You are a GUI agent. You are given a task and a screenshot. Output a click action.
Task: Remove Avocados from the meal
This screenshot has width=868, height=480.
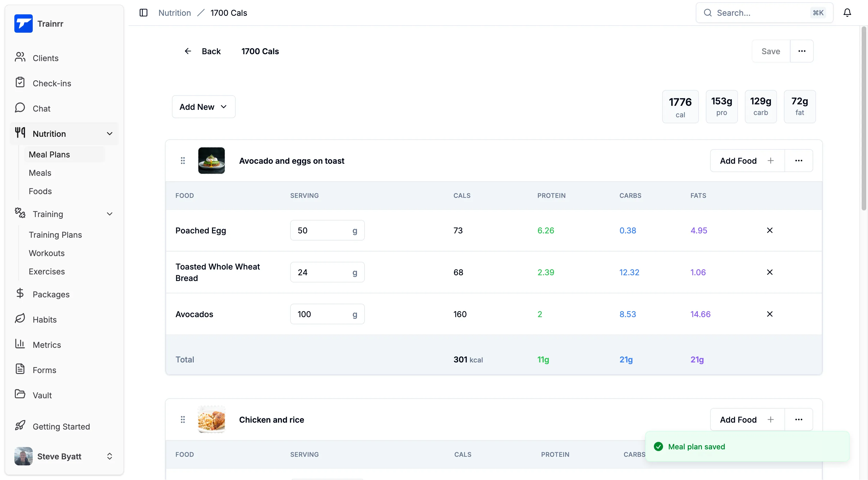[x=770, y=314]
